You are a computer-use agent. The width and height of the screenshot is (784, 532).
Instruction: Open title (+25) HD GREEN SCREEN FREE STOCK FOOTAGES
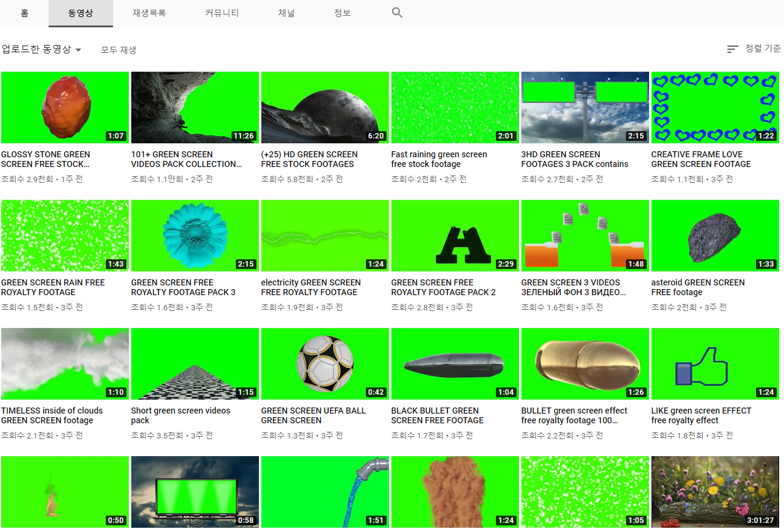pyautogui.click(x=309, y=159)
